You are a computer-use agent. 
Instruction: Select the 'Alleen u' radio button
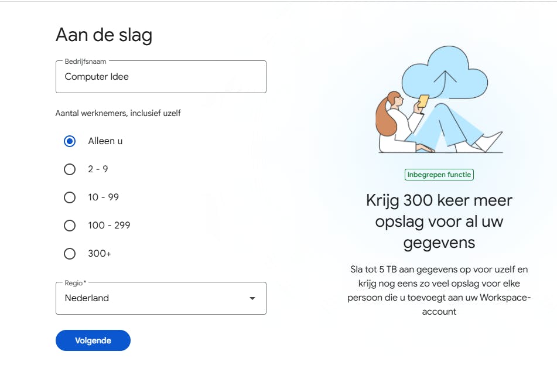coord(70,141)
